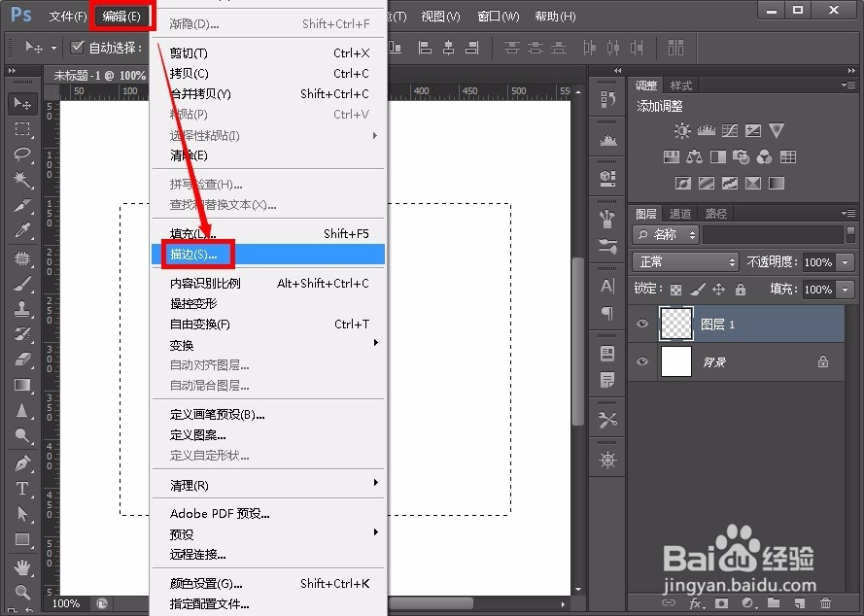Toggle the layer filter on/off switch
This screenshot has height=616, width=864.
point(850,234)
